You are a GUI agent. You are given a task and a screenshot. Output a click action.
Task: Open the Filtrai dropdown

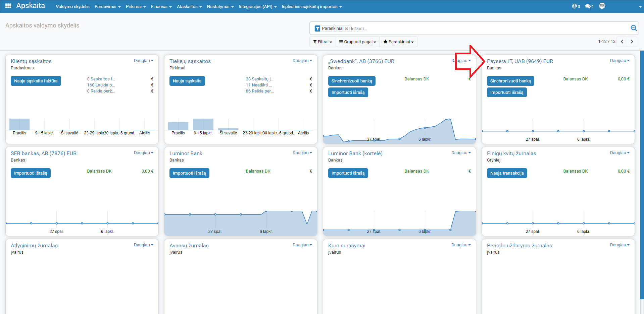pos(323,42)
